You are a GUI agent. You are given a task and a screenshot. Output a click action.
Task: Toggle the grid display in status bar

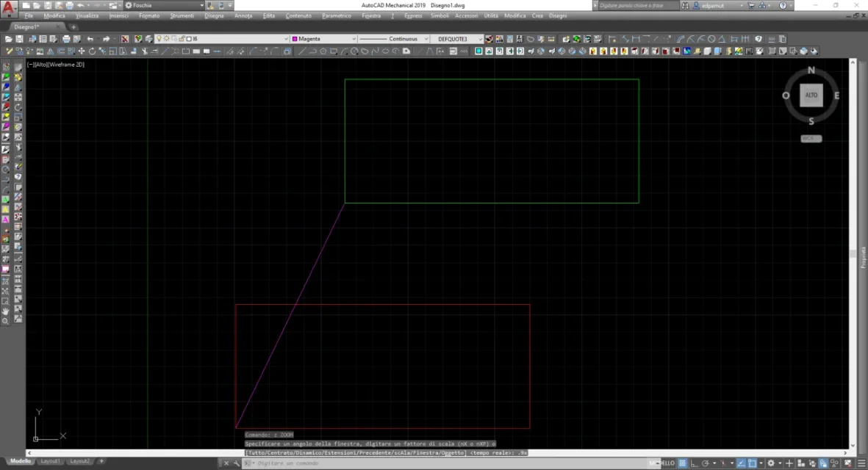click(682, 463)
